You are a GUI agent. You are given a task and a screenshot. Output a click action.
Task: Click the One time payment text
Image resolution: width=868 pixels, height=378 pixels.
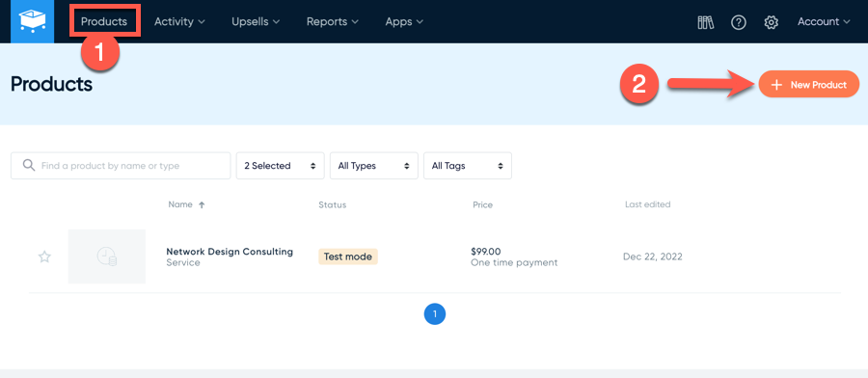point(514,262)
